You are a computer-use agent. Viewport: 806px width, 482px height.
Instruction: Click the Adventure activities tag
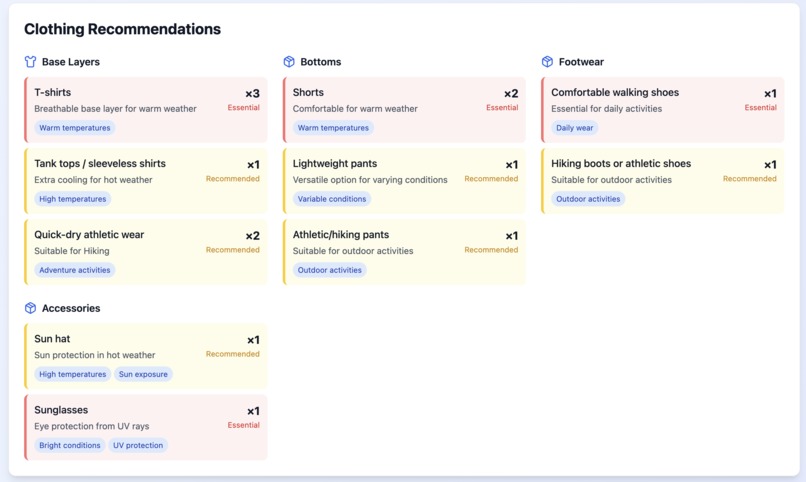pos(75,270)
